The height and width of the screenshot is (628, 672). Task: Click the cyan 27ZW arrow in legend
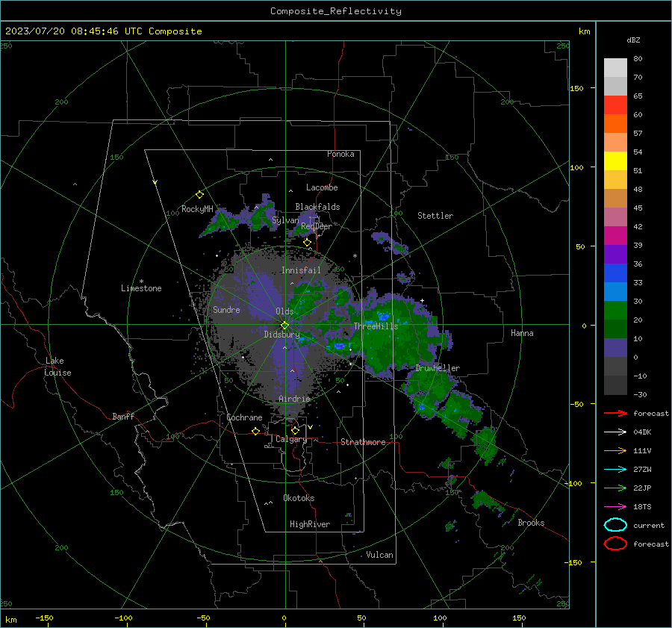pos(615,470)
